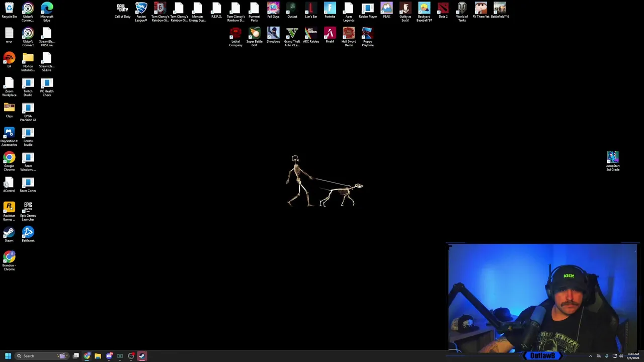
Task: Open the dControl desktop icon
Action: 9,185
